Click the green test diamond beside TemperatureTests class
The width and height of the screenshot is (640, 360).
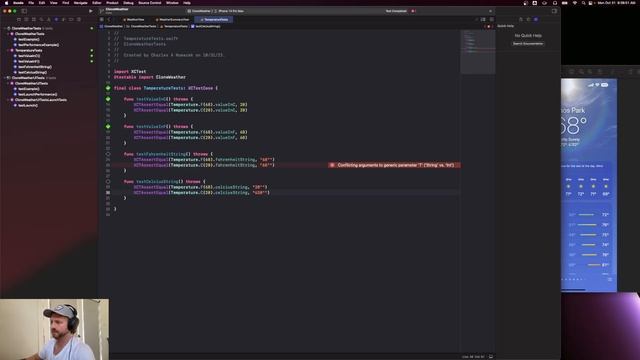click(108, 88)
